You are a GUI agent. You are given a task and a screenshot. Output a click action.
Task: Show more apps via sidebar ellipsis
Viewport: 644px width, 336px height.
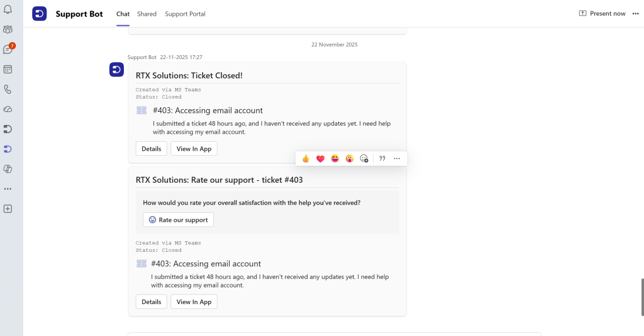(8, 188)
